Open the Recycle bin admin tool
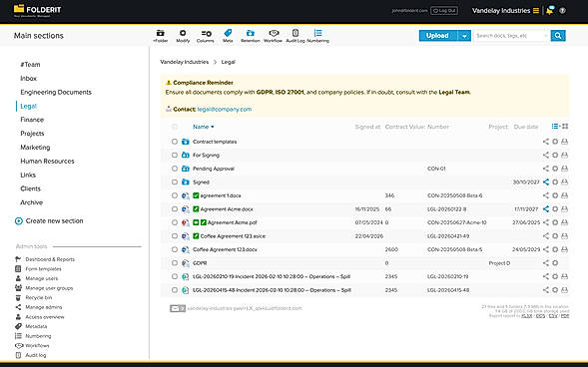Image resolution: width=588 pixels, height=367 pixels. (x=39, y=297)
